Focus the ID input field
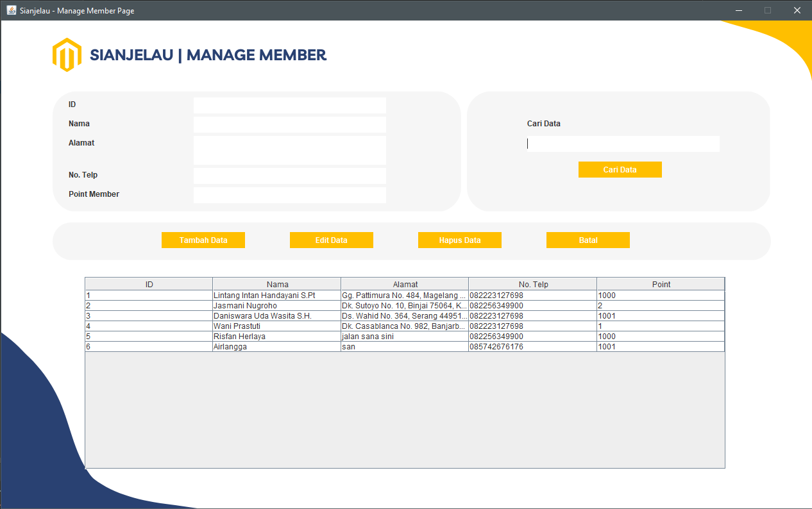Screen dimensions: 812x509 pos(290,105)
